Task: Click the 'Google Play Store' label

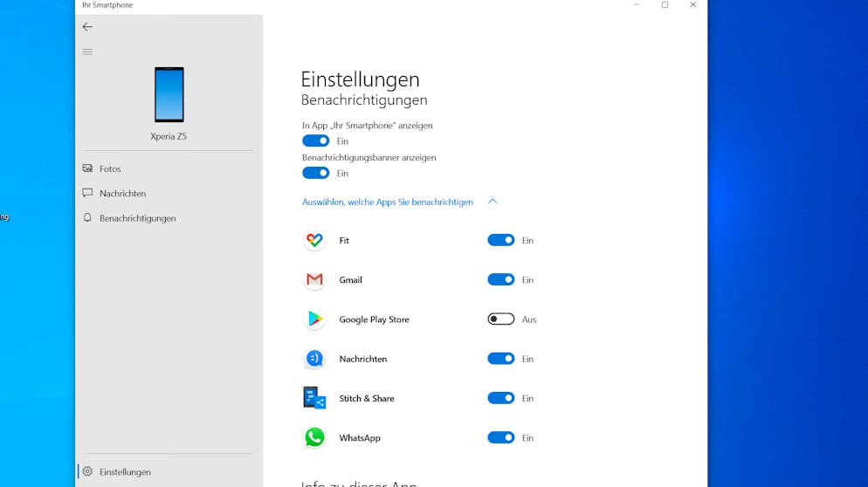Action: coord(375,319)
